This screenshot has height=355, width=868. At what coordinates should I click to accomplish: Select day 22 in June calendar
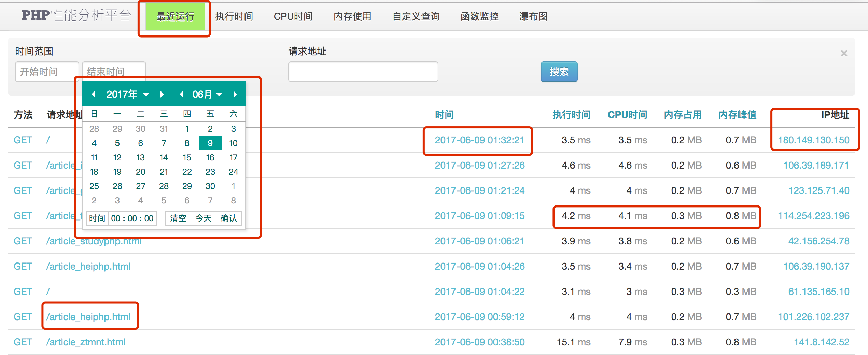187,172
